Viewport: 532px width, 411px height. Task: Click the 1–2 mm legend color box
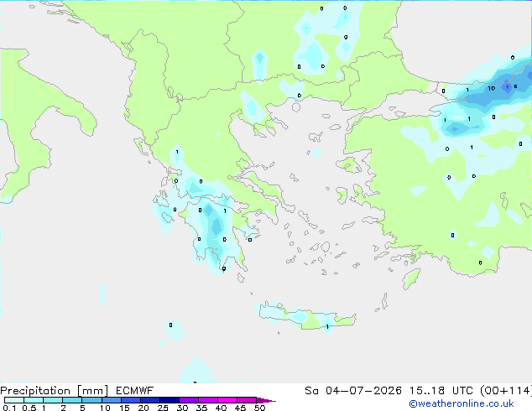pos(53,400)
